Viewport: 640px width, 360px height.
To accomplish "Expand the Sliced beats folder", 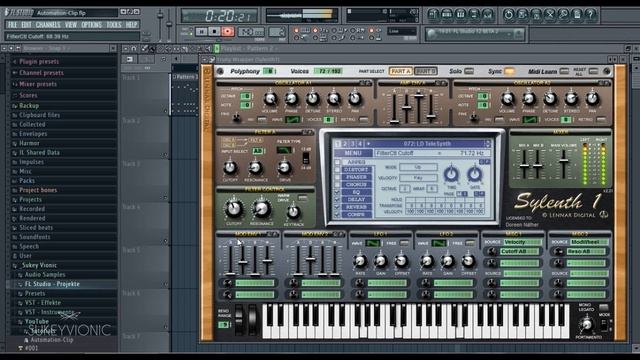I will [36, 228].
